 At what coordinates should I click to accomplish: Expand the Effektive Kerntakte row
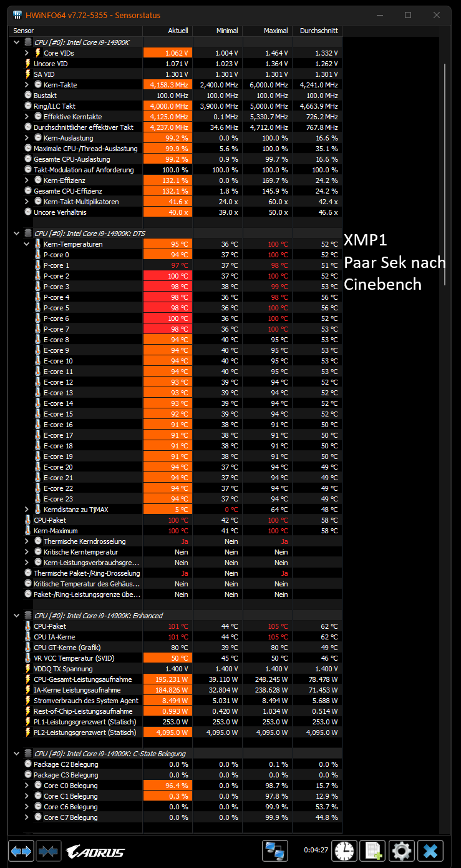pos(27,117)
